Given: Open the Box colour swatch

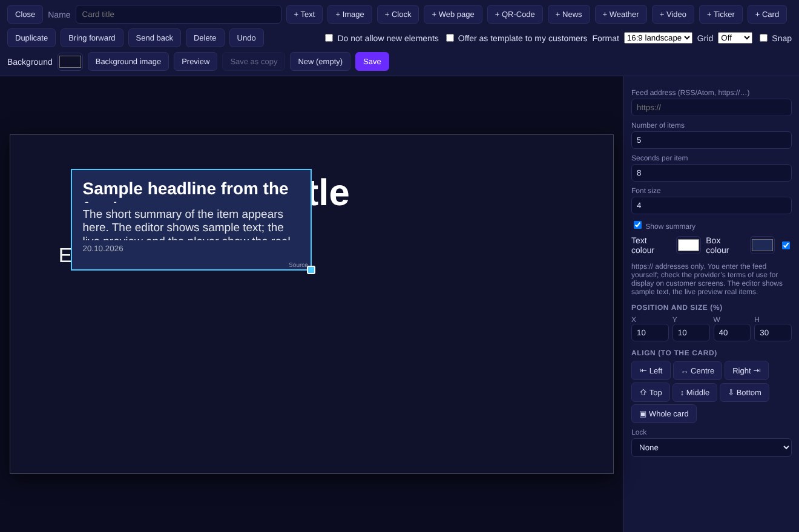Looking at the screenshot, I should coord(762,245).
